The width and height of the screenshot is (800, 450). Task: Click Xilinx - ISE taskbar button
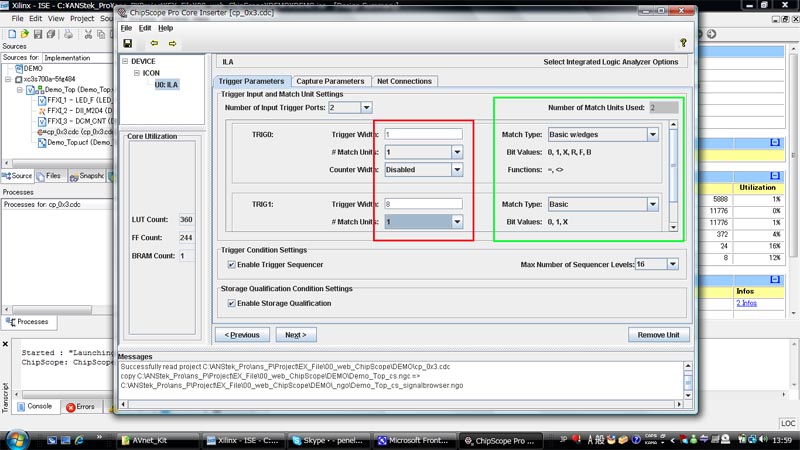(x=243, y=440)
